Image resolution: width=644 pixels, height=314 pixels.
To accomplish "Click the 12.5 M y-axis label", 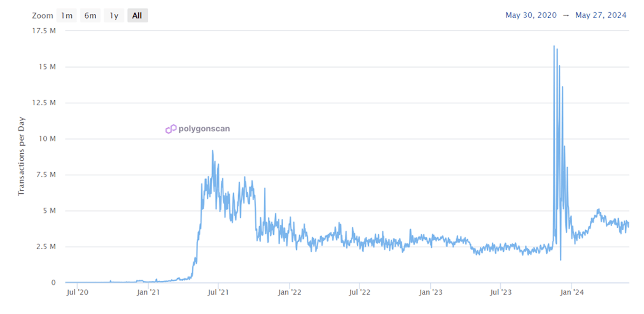I will point(44,103).
